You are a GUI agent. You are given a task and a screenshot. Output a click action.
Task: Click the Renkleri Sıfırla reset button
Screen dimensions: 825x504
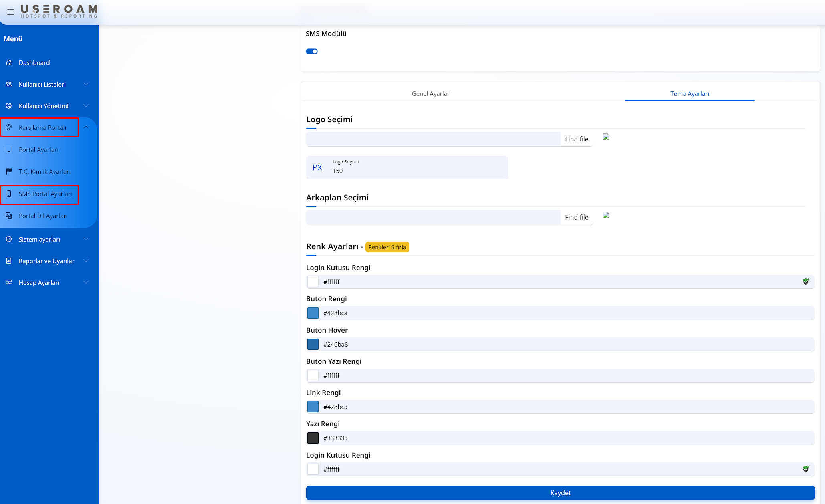(387, 247)
